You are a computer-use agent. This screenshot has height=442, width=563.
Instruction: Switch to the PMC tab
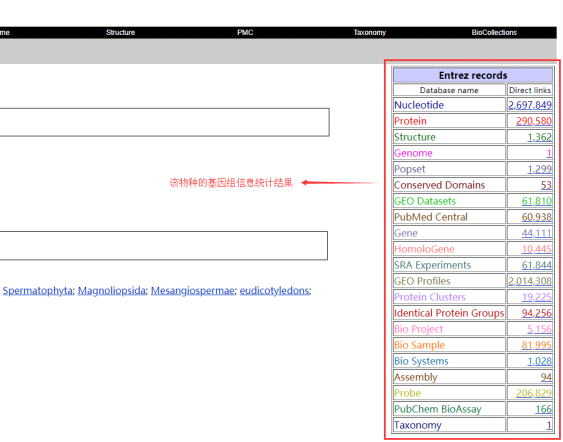click(245, 32)
